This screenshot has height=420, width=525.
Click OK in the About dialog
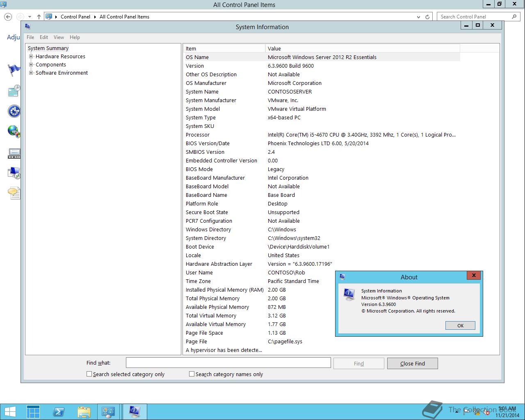(x=460, y=326)
